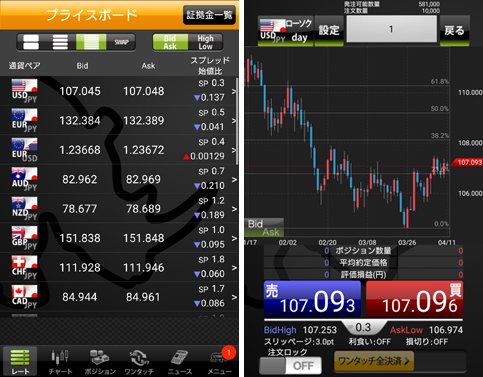Toggle the 注文ロック OFF switch
The image size is (483, 377).
tap(290, 366)
